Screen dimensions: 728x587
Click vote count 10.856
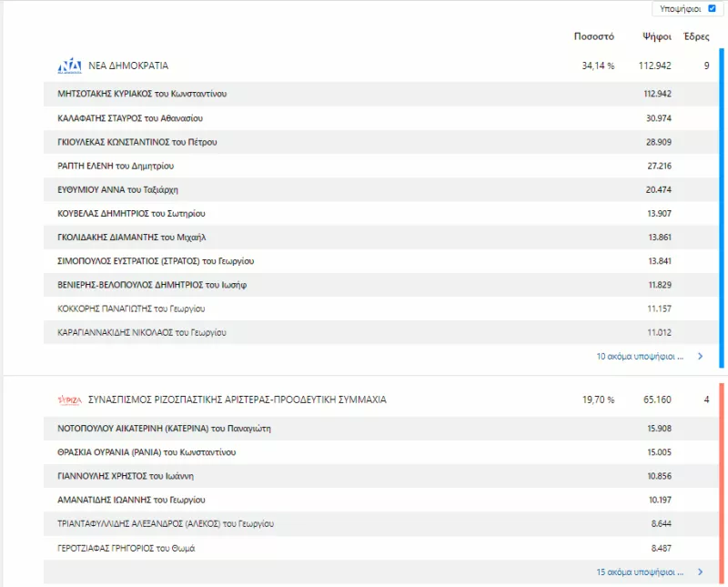tap(659, 476)
